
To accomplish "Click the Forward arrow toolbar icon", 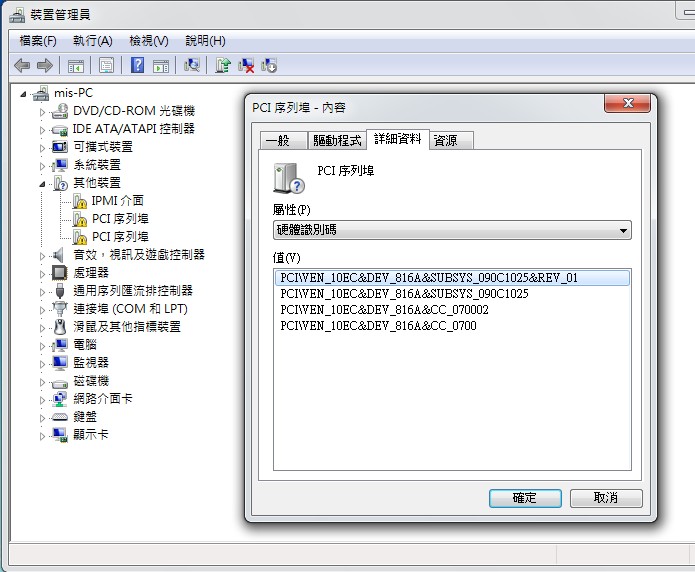I will point(45,66).
